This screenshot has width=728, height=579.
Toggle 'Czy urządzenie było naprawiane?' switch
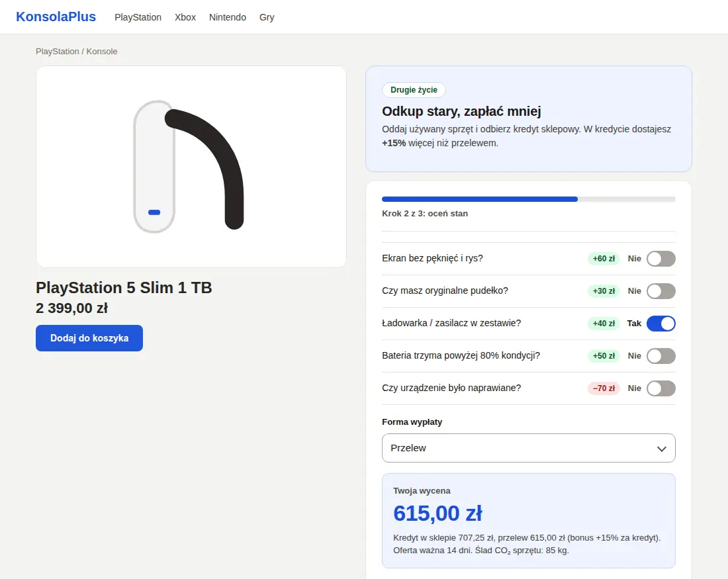tap(660, 388)
